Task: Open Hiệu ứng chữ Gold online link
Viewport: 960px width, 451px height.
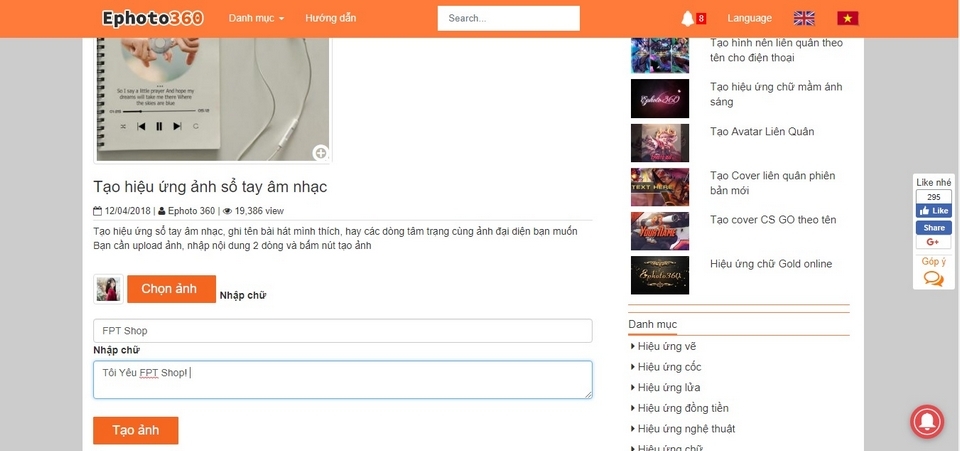Action: point(771,264)
